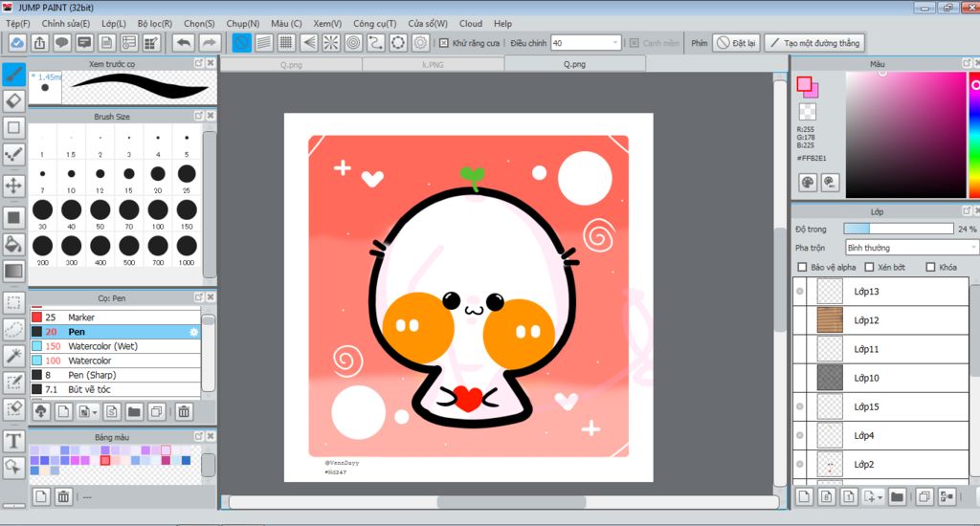This screenshot has width=980, height=526.
Task: Turn snap off with the blue icon
Action: (241, 43)
